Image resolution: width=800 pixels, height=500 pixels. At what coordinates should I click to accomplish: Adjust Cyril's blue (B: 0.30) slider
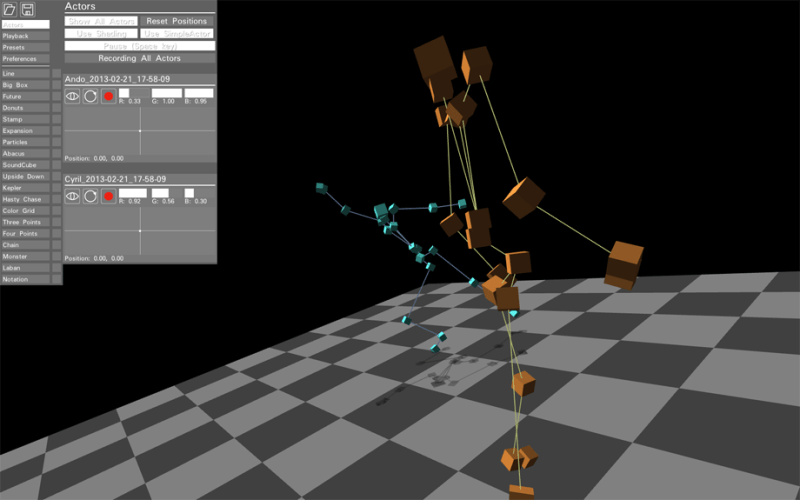199,193
